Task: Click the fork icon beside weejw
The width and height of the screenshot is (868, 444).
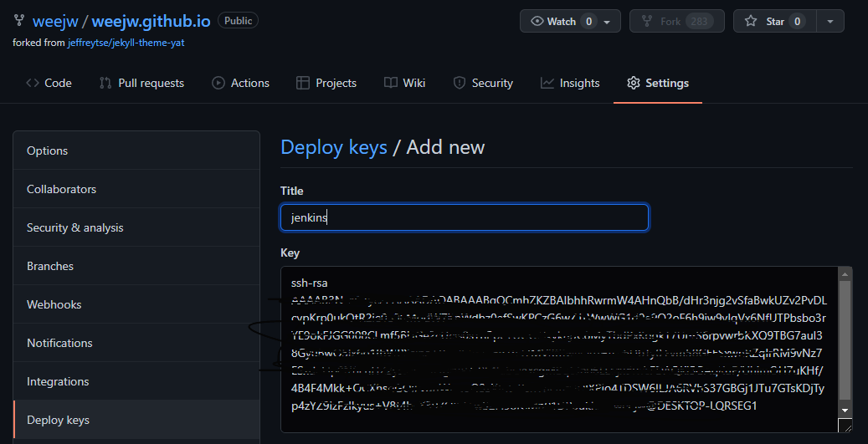Action: click(x=19, y=21)
